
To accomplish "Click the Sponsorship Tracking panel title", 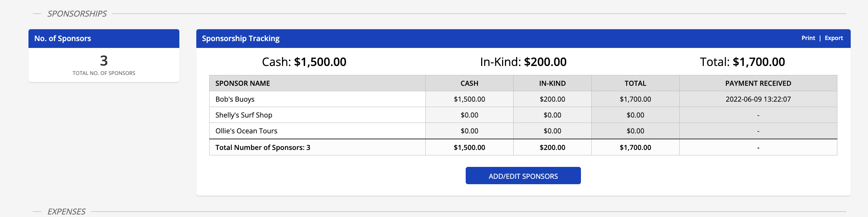I will (x=241, y=39).
